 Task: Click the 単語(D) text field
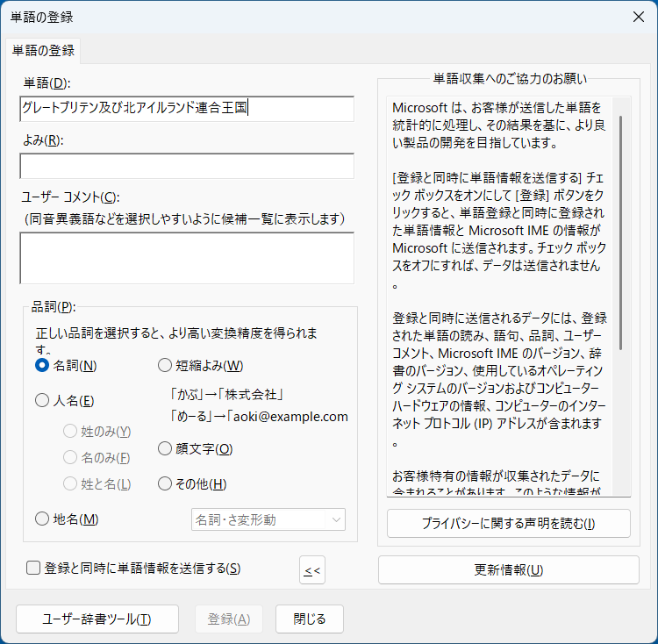click(x=186, y=109)
